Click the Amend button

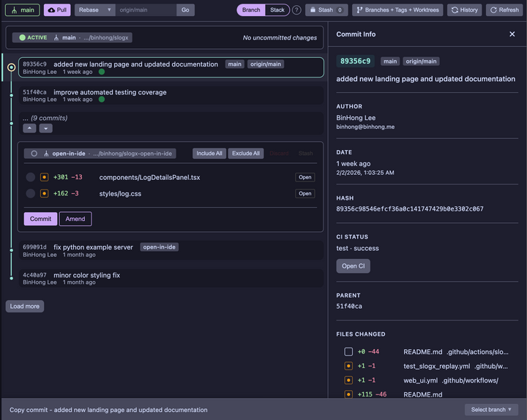[x=75, y=219]
